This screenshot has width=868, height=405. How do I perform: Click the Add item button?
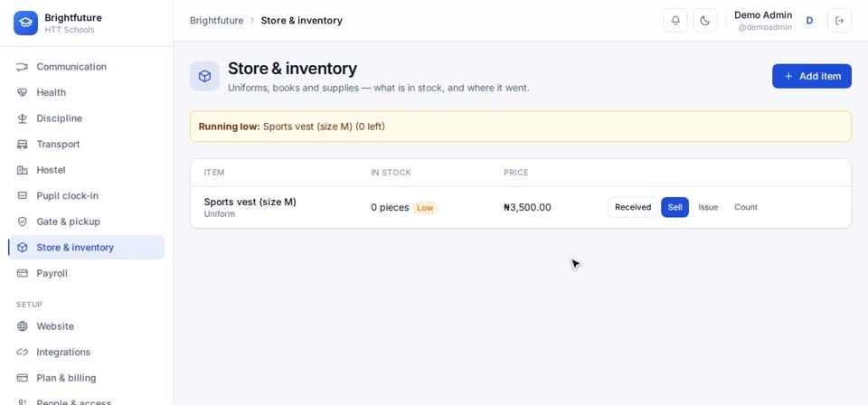click(x=812, y=76)
